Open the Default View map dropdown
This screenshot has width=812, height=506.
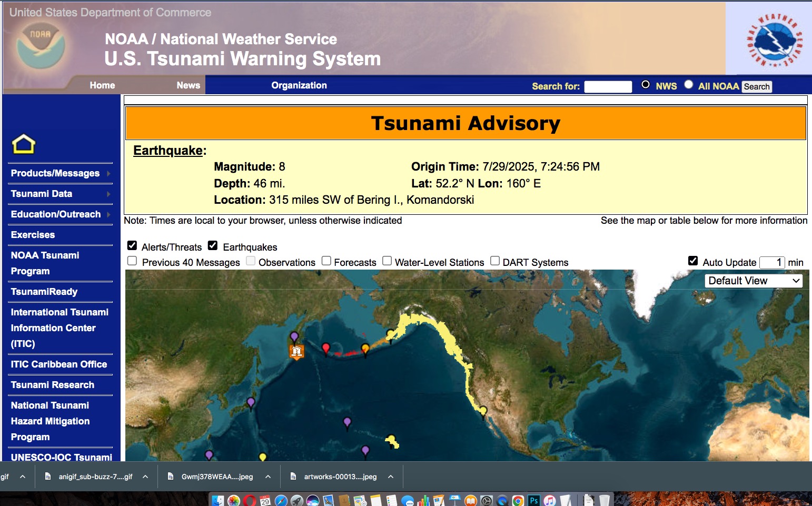pos(754,281)
